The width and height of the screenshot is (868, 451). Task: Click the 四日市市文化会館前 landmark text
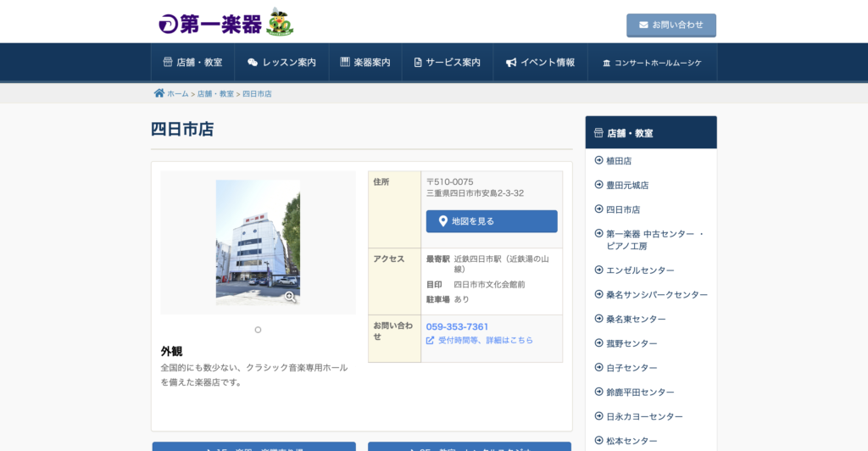(489, 285)
